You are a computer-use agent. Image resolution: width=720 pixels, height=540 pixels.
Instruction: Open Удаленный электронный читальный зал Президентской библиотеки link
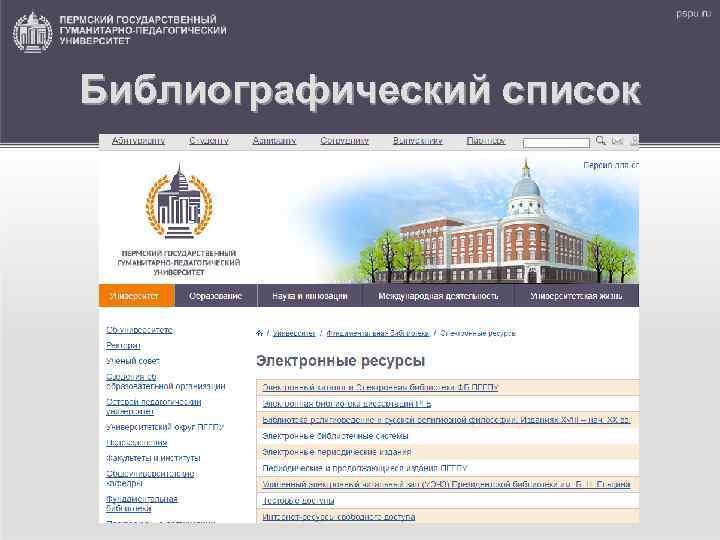point(446,484)
